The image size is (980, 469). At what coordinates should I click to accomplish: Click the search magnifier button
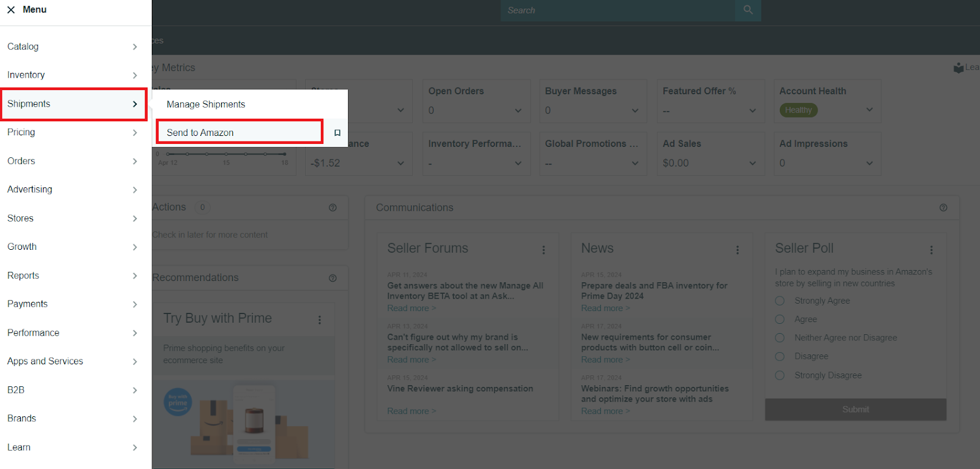coord(748,10)
